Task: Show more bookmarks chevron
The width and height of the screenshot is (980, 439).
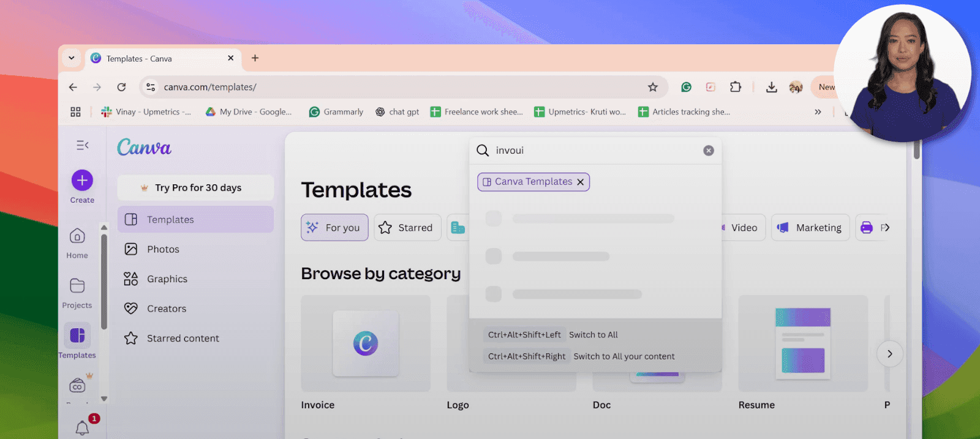Action: (x=818, y=111)
